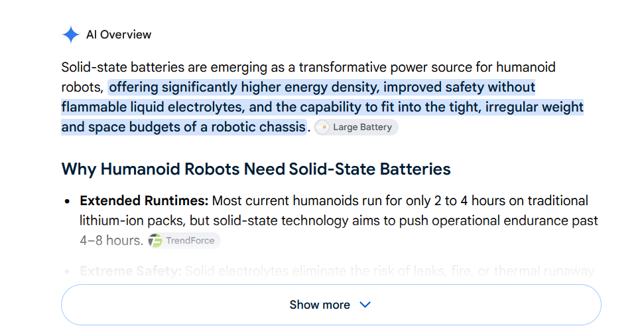Click the Large Battery source favicon
The height and width of the screenshot is (332, 644).
pos(322,127)
